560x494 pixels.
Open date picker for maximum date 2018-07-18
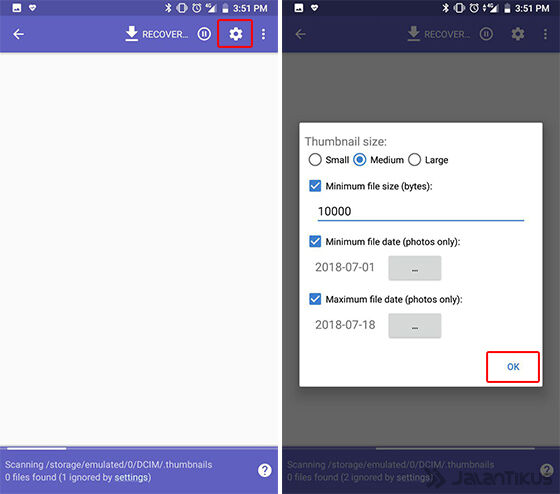click(415, 325)
